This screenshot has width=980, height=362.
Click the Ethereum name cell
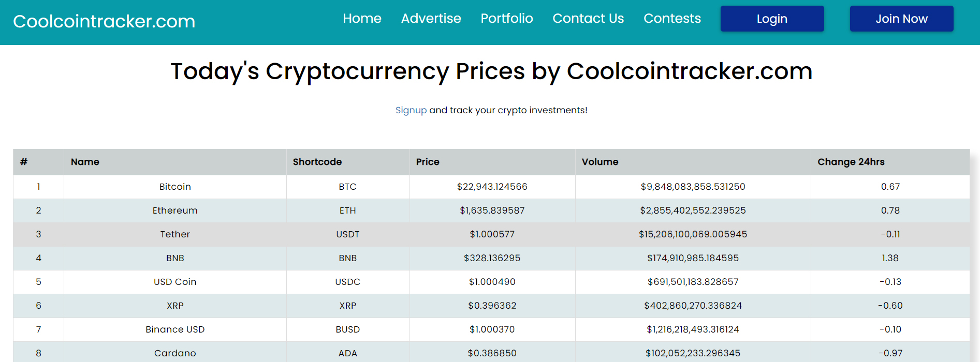coord(175,210)
